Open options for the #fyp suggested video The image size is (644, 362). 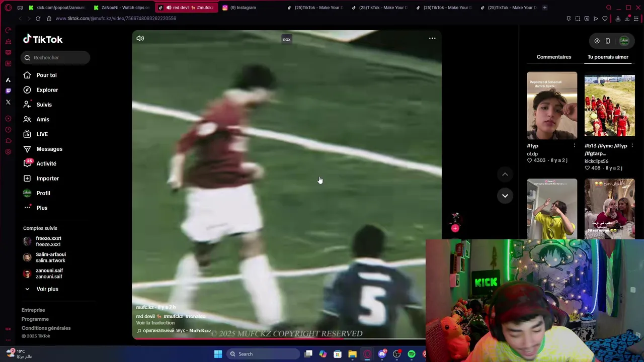tap(575, 146)
